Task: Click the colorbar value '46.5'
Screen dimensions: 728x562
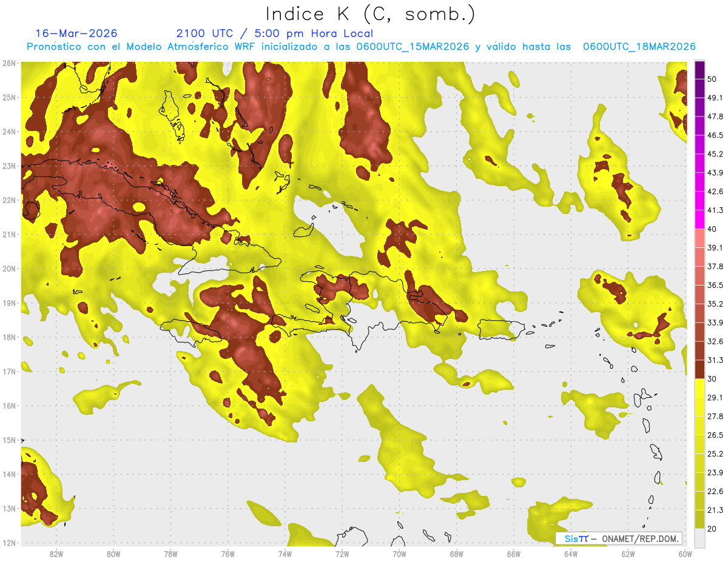Action: coord(715,135)
